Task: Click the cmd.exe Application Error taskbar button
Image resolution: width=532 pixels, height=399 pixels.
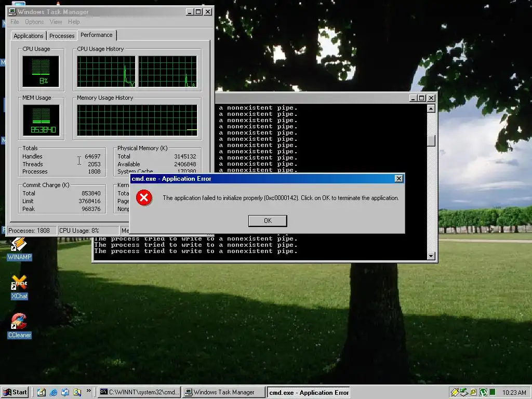Action: tap(309, 393)
